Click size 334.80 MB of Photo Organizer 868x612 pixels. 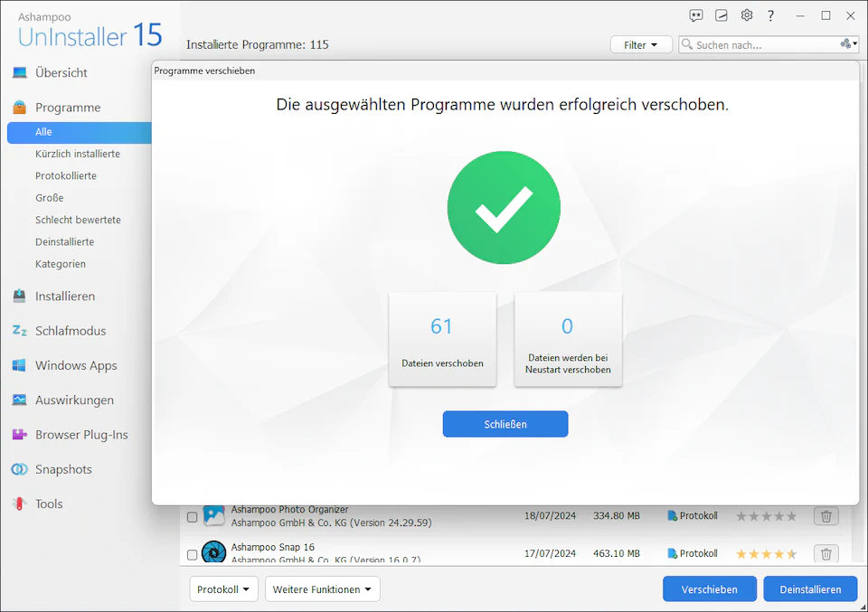(616, 515)
